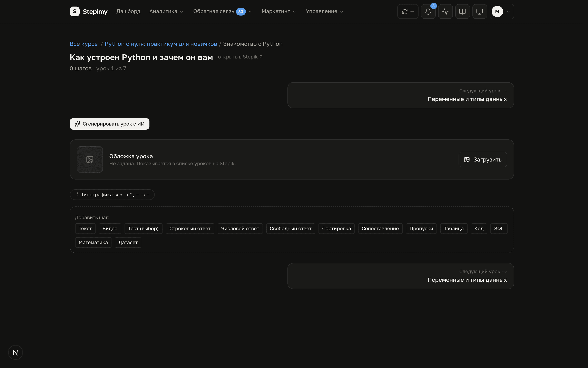Open the user account dropdown chevron

pyautogui.click(x=508, y=11)
